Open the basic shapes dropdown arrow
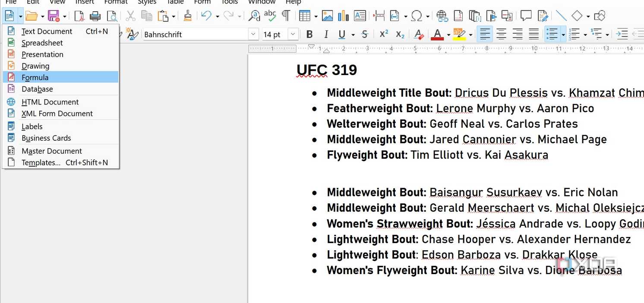The height and width of the screenshot is (303, 644). (588, 17)
